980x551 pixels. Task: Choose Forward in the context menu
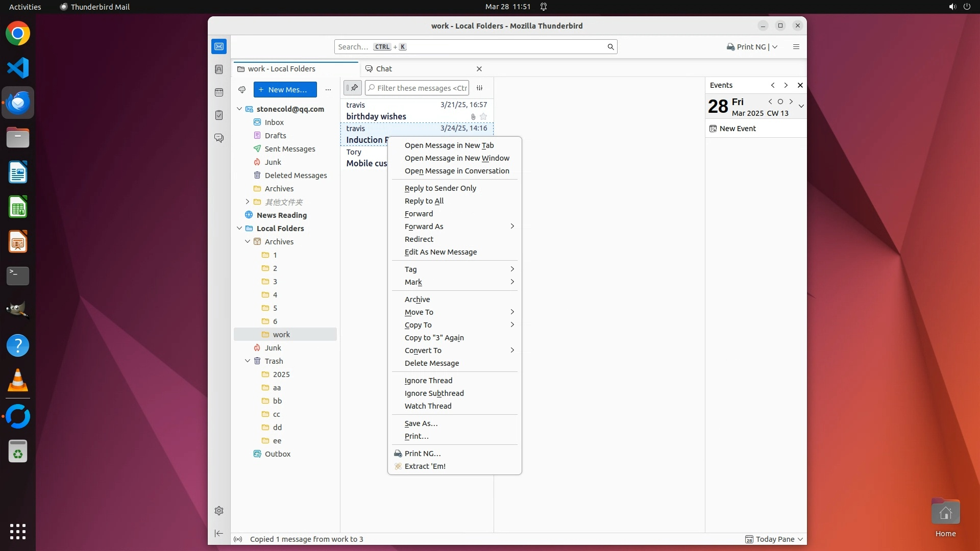pyautogui.click(x=419, y=214)
